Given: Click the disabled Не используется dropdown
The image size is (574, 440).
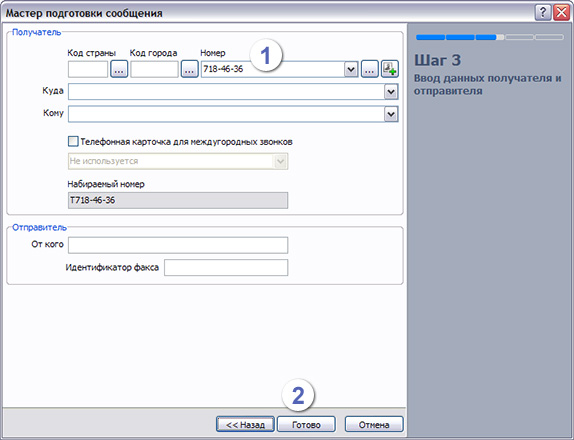Looking at the screenshot, I should [x=178, y=161].
